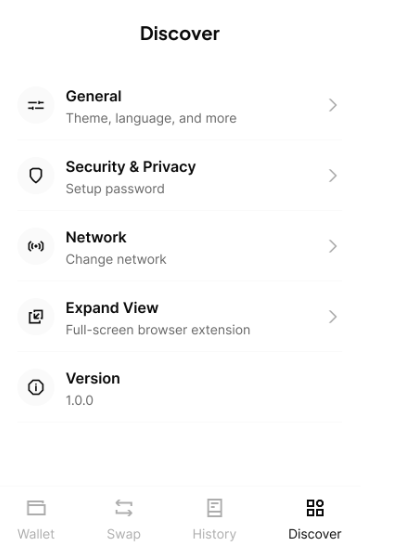Open the History tab label
This screenshot has height=550, width=396.
point(214,535)
